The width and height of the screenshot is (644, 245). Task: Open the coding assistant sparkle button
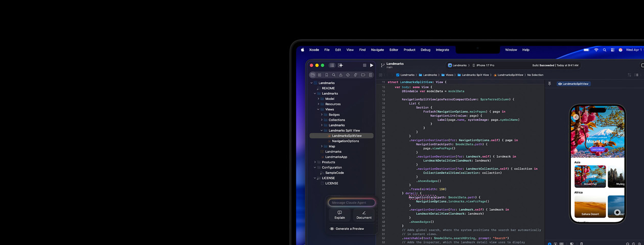pos(341,65)
